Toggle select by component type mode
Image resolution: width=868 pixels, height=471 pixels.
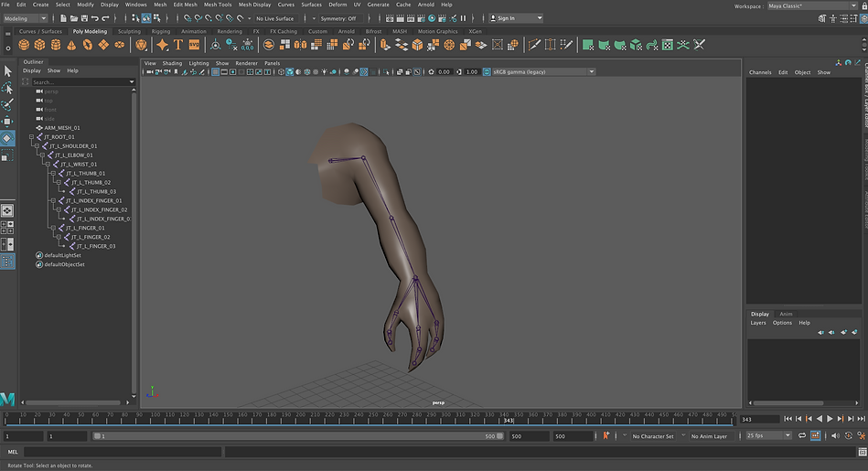pyautogui.click(x=156, y=18)
